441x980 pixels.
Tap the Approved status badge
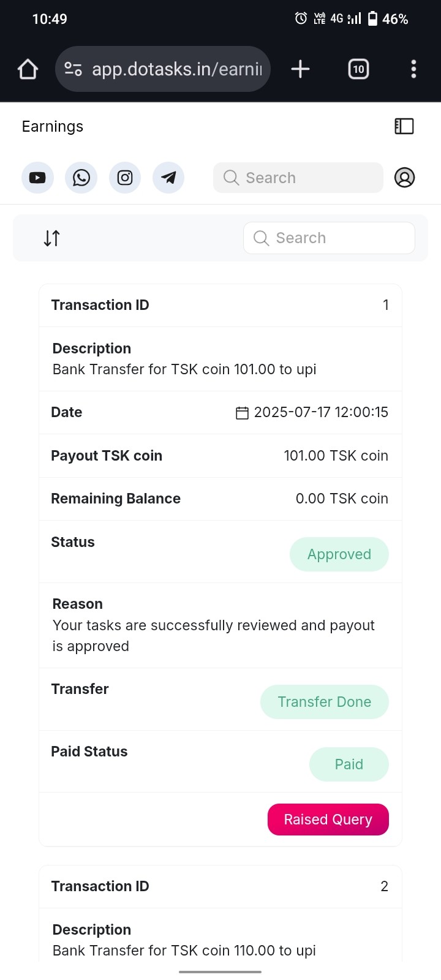[x=339, y=554]
